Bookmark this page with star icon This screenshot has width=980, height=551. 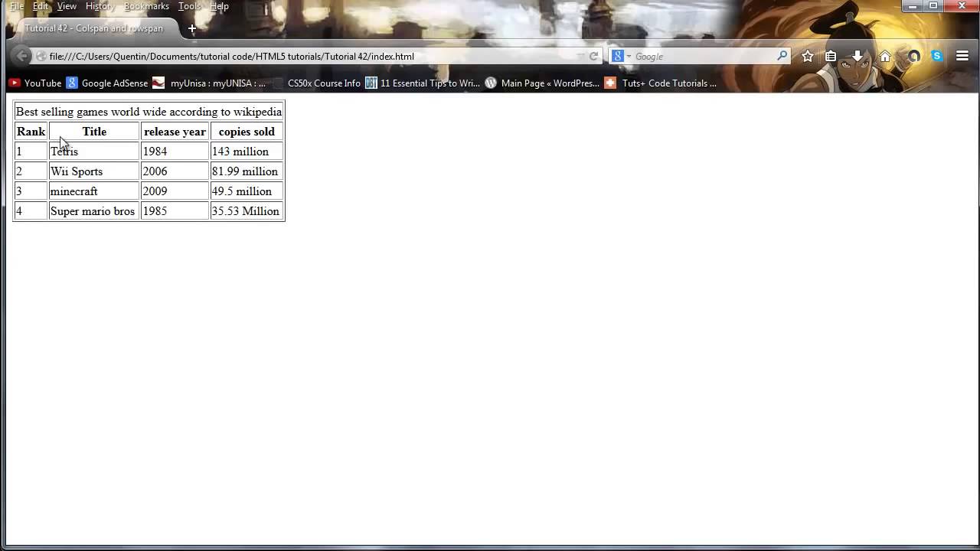808,56
